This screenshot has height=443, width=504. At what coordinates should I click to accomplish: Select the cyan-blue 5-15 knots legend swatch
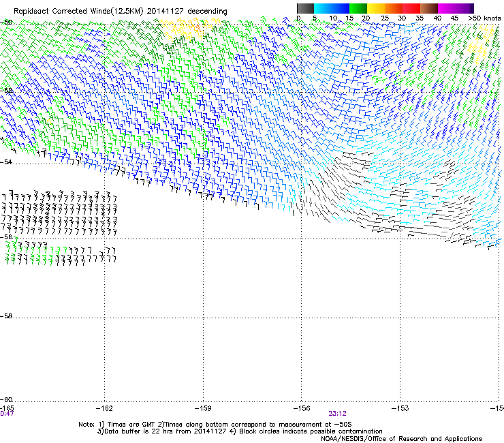pos(332,8)
